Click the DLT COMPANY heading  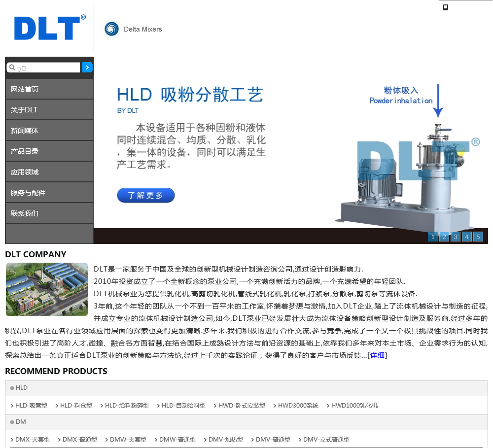point(35,254)
